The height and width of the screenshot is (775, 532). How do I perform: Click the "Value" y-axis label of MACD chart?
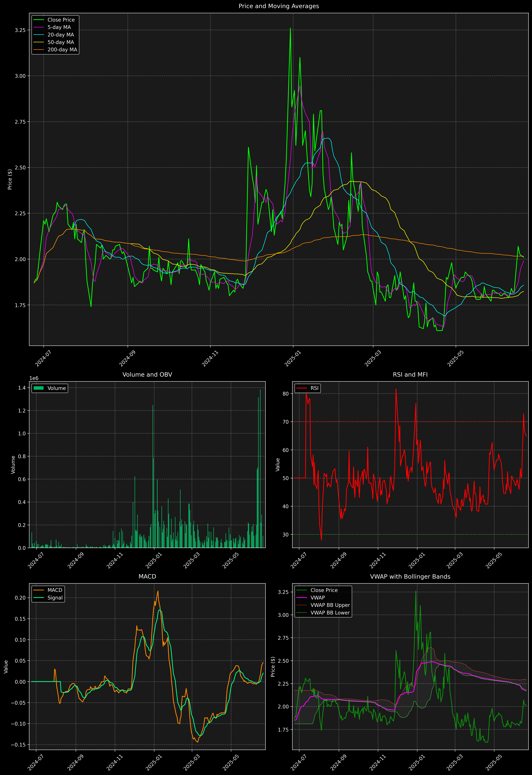click(x=6, y=667)
